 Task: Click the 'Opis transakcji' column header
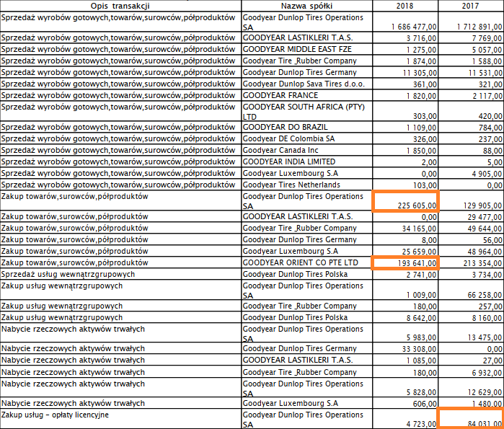coord(120,6)
